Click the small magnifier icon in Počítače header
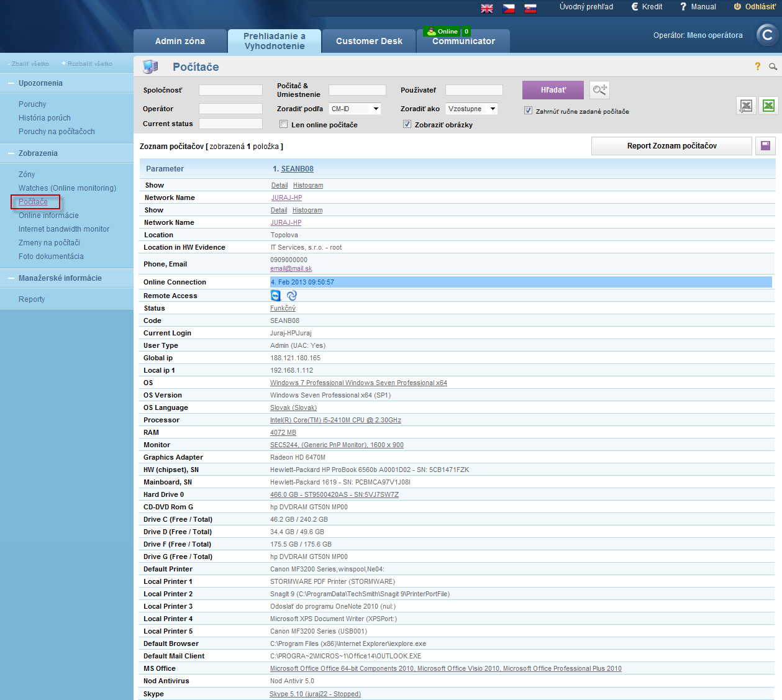 773,66
